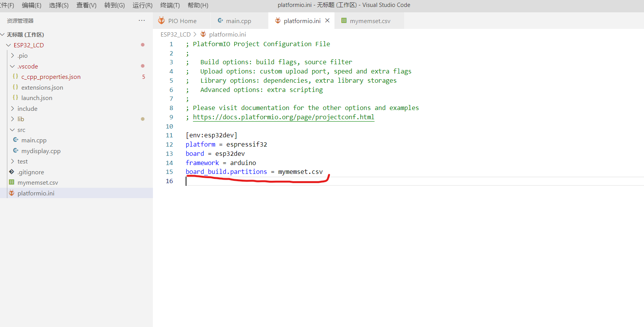Viewport: 644px width, 327px height.
Task: Click the PlatformIO alien icon on PIO Home tab
Action: (x=161, y=21)
